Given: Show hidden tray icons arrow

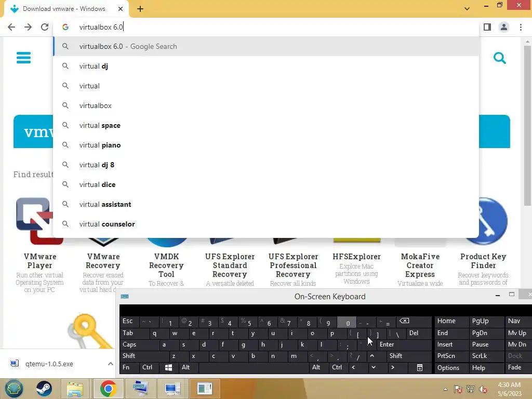Looking at the screenshot, I should [x=445, y=389].
